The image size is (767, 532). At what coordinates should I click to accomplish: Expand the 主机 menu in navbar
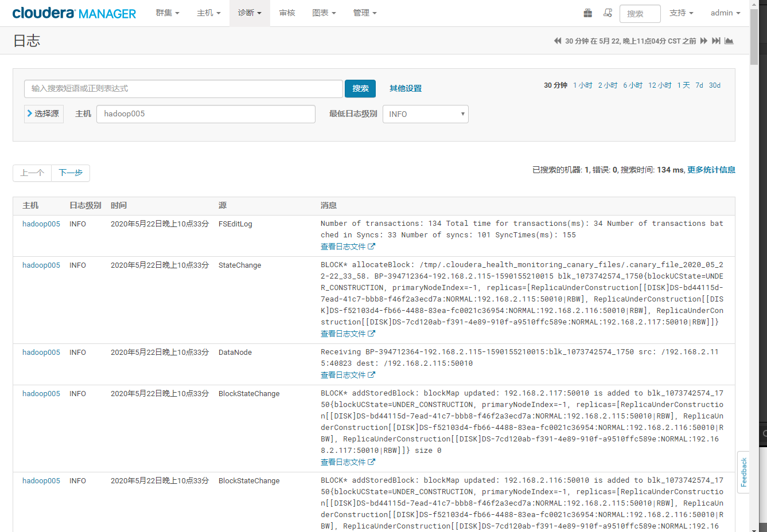[209, 13]
